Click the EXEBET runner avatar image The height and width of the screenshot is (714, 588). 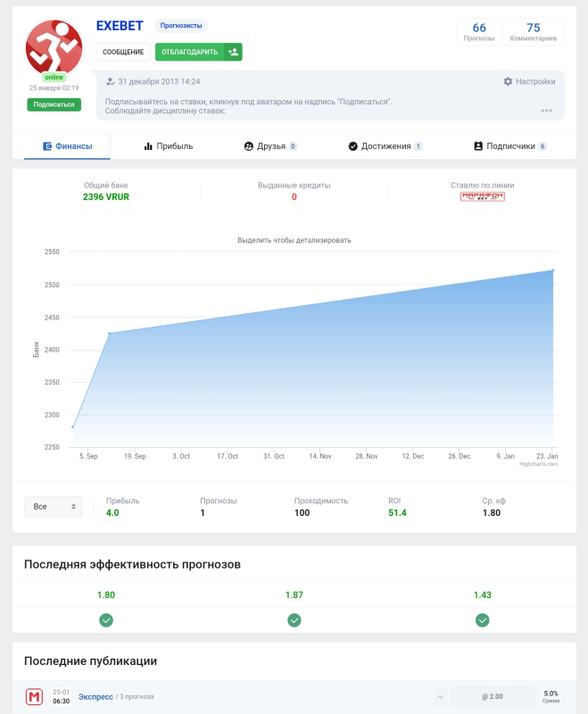point(54,47)
